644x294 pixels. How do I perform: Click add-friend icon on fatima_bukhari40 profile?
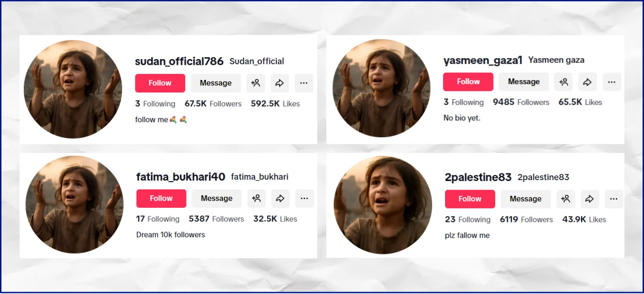coord(257,198)
